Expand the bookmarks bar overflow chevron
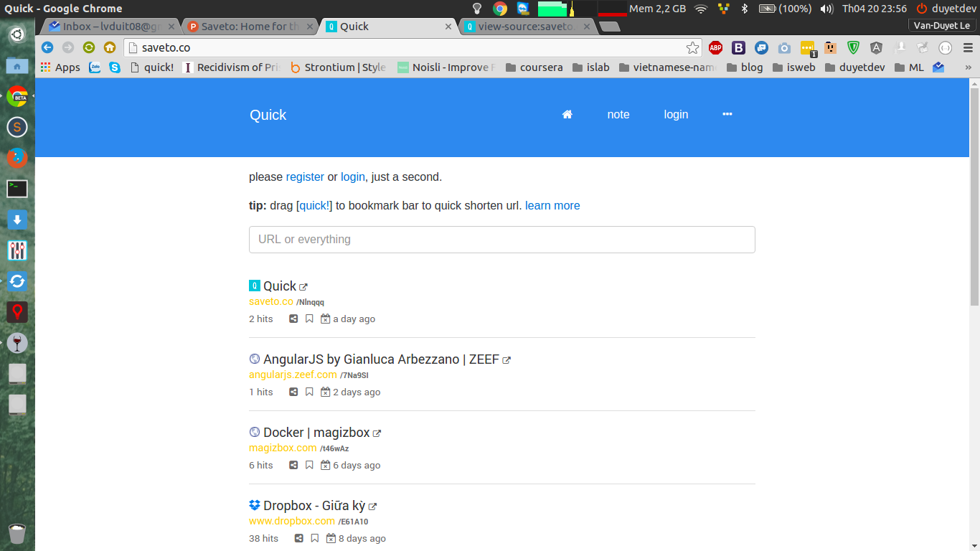980x551 pixels. pyautogui.click(x=968, y=67)
